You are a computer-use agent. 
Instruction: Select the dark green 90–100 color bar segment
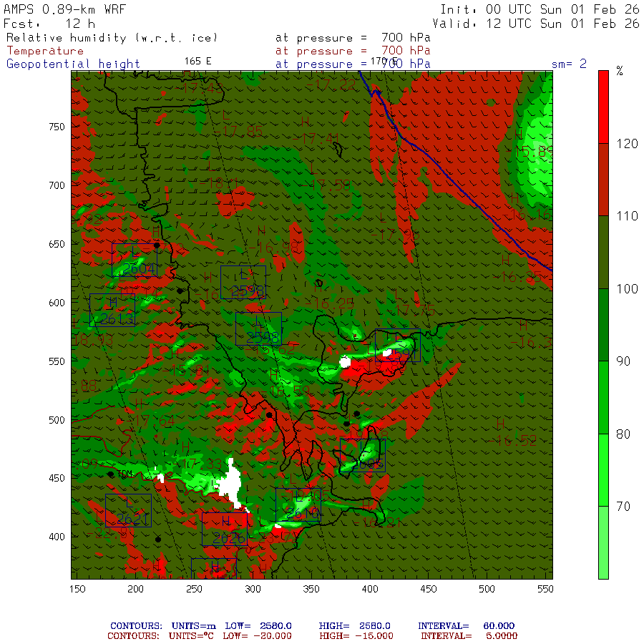(603, 325)
